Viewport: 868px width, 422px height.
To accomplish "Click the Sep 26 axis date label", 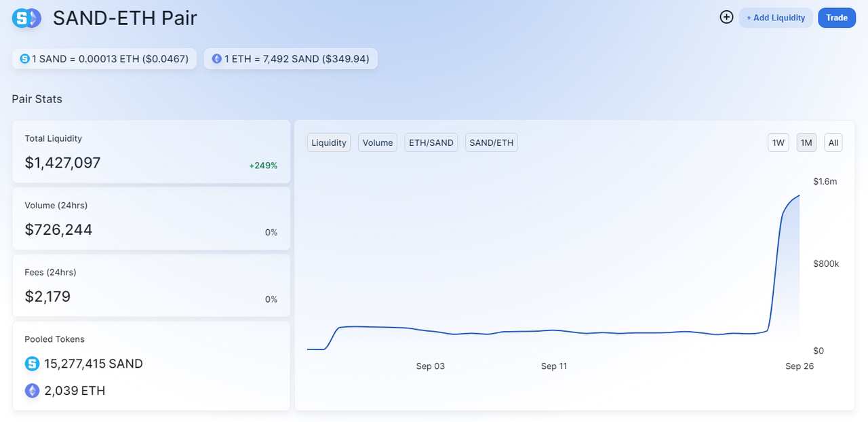I will tap(800, 366).
